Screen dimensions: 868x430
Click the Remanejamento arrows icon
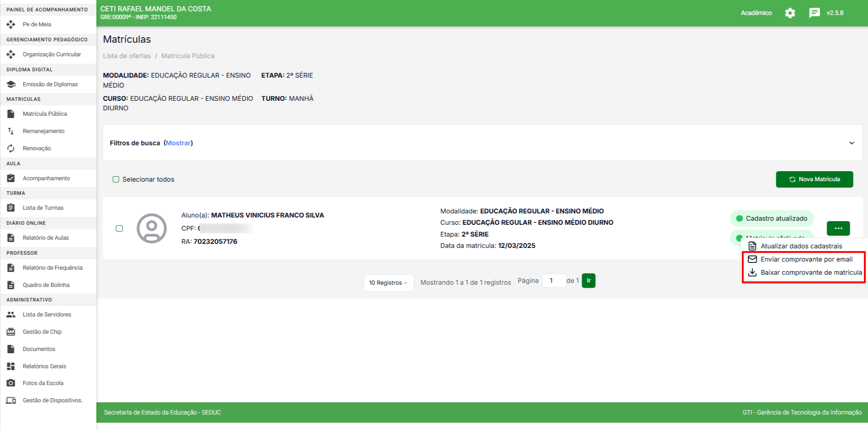click(11, 131)
